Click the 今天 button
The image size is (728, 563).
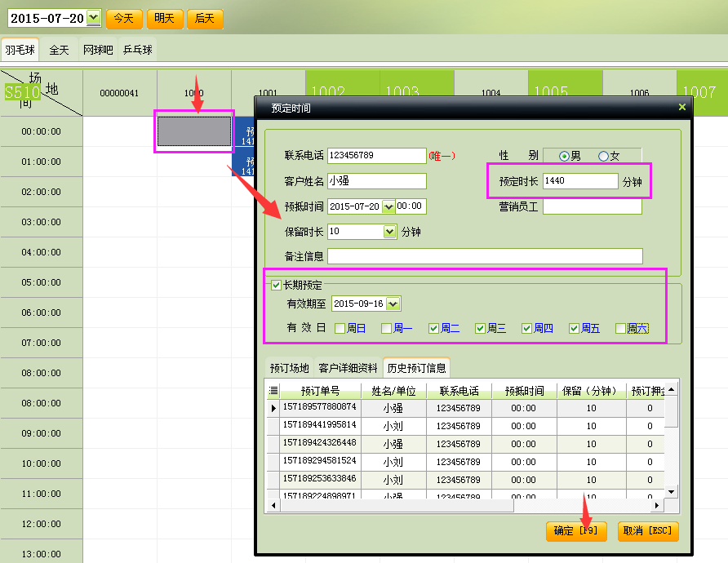point(124,19)
